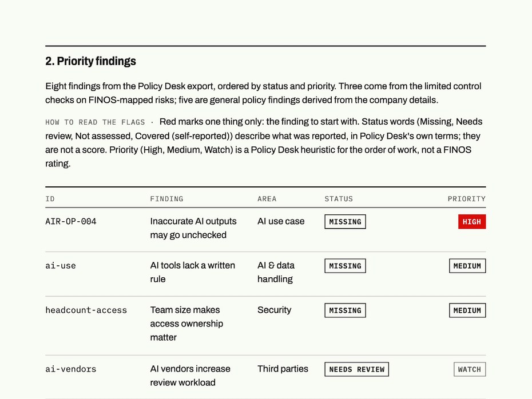Image resolution: width=532 pixels, height=399 pixels.
Task: Click the MISSING badge in ai-use row
Action: pos(345,266)
